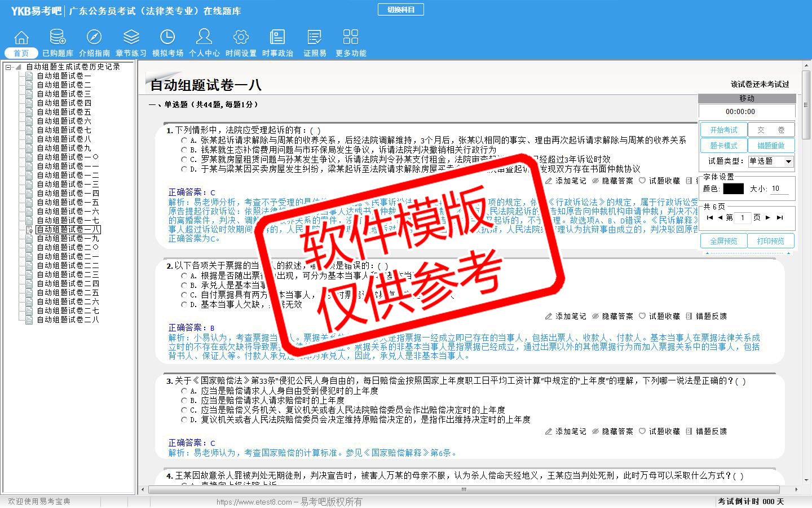Select 自动组题试卷二八 in the tree

(68, 320)
